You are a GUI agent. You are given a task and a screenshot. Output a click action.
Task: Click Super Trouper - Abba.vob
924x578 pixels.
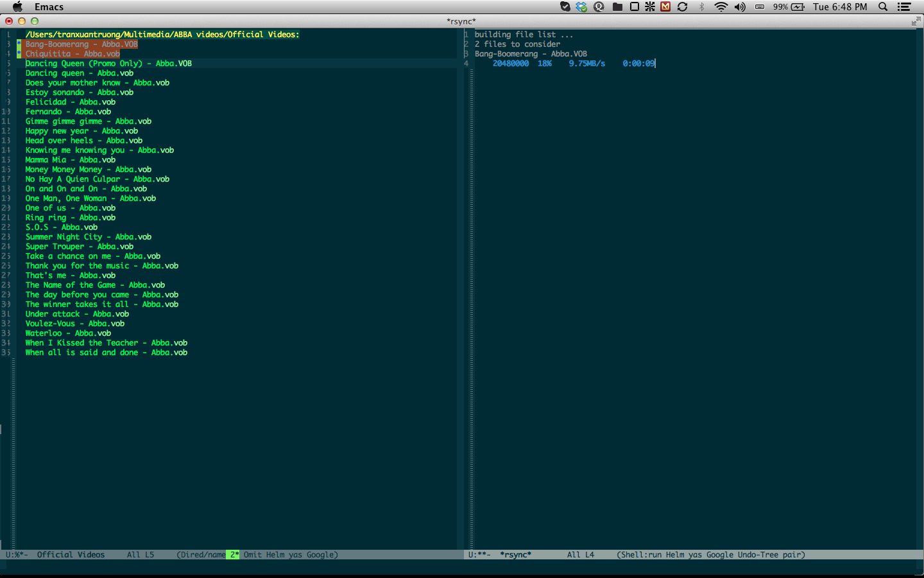(80, 247)
